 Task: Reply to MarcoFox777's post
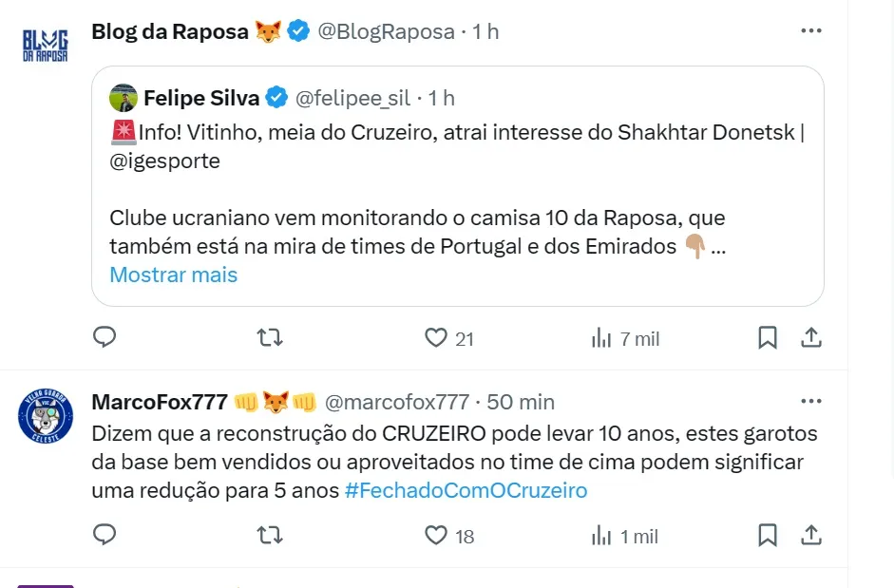(x=105, y=535)
